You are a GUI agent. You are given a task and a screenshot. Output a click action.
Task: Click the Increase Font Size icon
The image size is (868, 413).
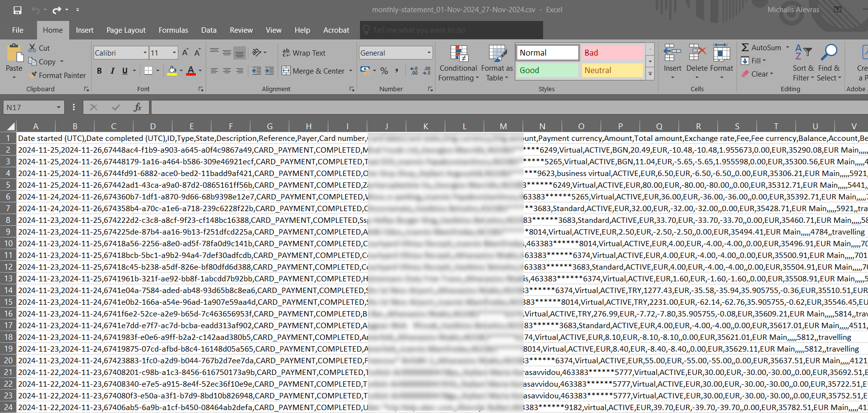185,53
